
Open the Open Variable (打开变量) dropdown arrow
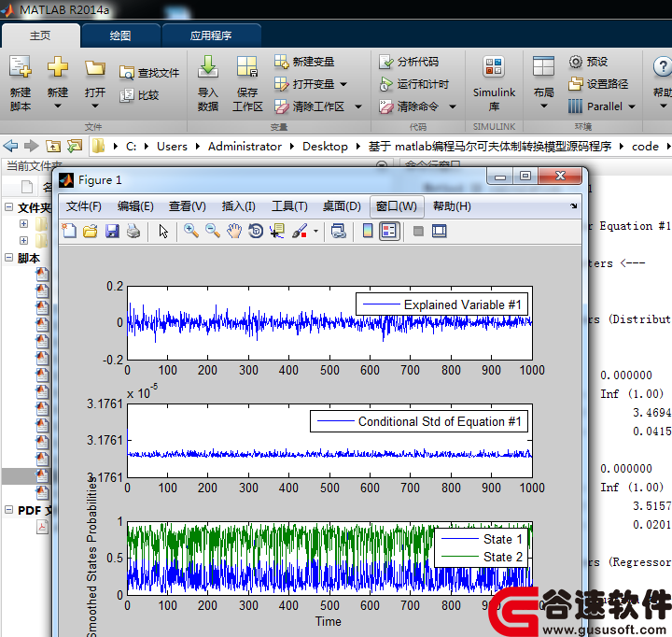point(343,84)
